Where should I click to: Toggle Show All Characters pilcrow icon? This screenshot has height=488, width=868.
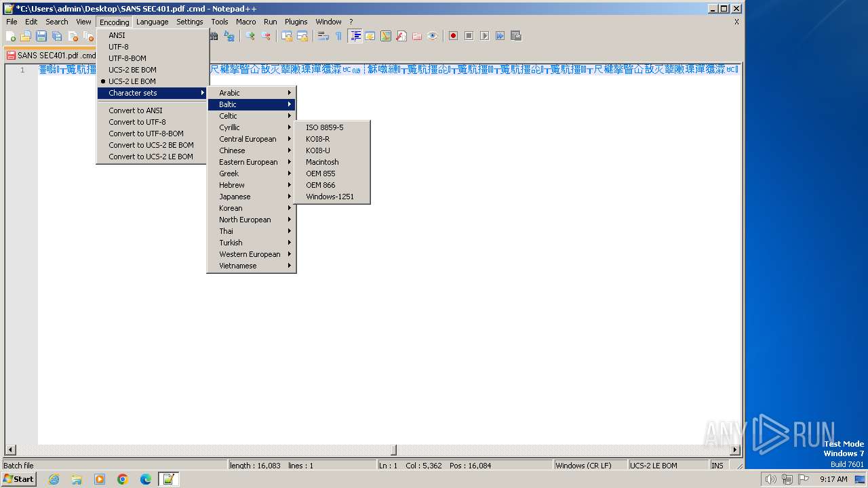tap(338, 36)
